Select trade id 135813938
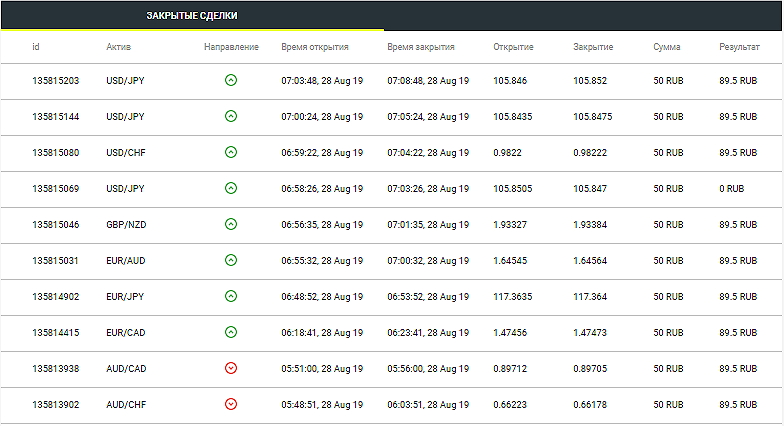Image resolution: width=784 pixels, height=426 pixels. [x=56, y=368]
